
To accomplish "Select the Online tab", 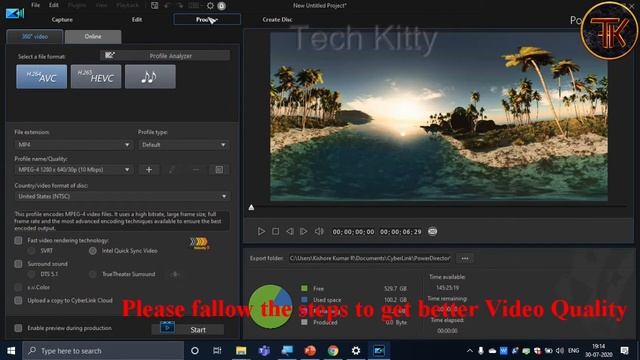I will point(93,36).
